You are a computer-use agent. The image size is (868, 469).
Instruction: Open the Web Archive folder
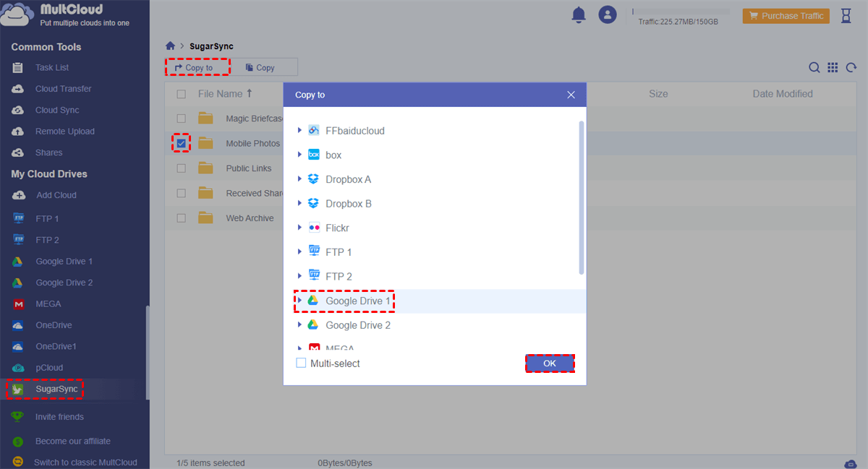[250, 218]
